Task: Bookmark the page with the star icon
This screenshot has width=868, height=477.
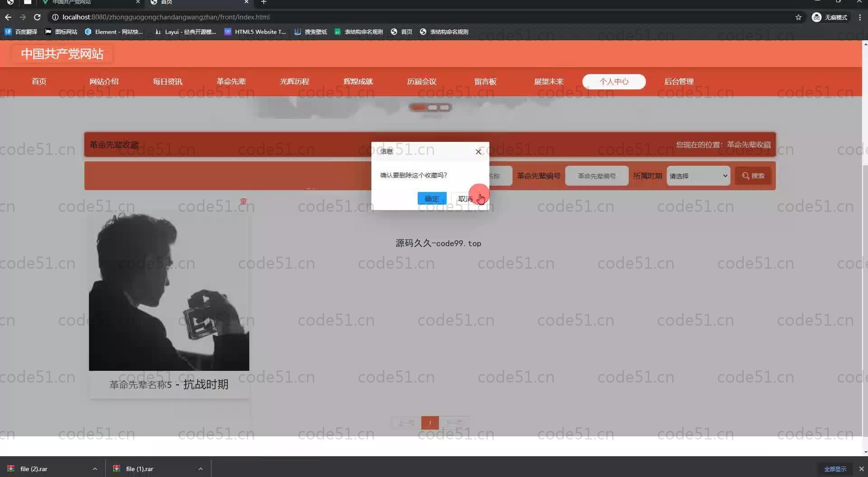Action: point(798,17)
